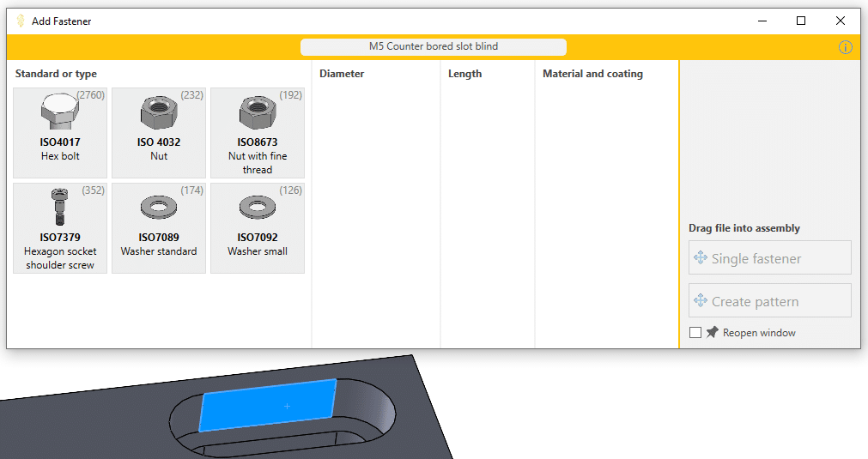Select the ISO7092 Washer small tile
Screen dimensions: 868x459
(x=258, y=227)
